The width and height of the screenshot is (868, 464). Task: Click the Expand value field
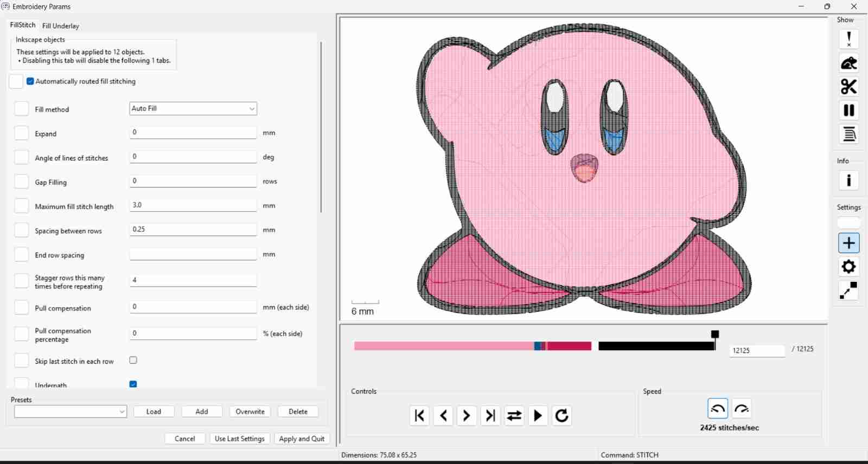[x=193, y=133]
